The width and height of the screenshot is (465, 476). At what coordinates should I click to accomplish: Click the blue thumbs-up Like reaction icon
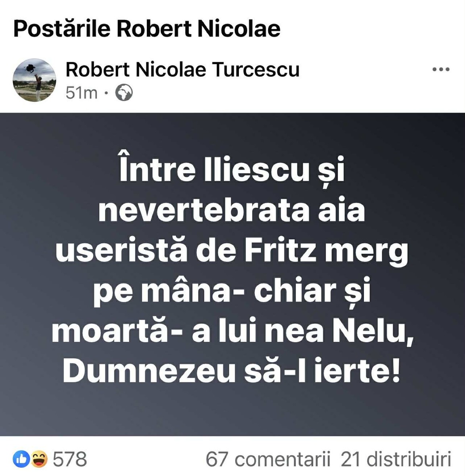(21, 459)
